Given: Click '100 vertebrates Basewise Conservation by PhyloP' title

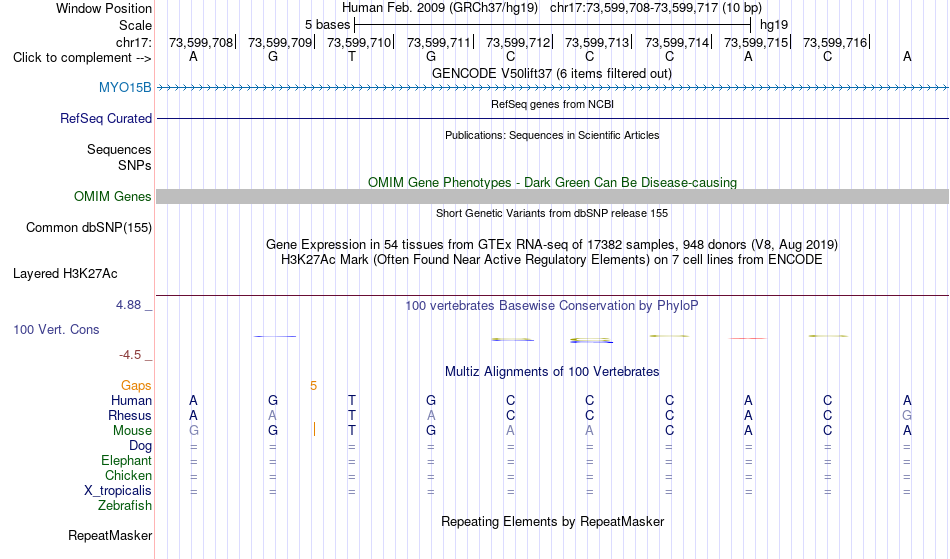Looking at the screenshot, I should click(552, 306).
